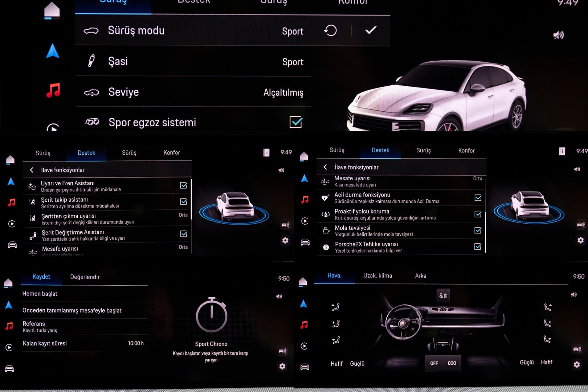The width and height of the screenshot is (588, 392).
Task: Click the Sport Chrono stopwatch icon
Action: (x=211, y=315)
